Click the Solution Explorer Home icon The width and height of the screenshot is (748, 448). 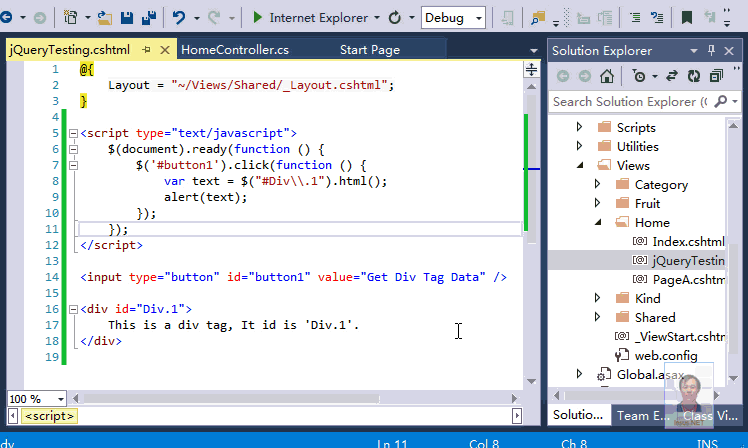coord(607,76)
